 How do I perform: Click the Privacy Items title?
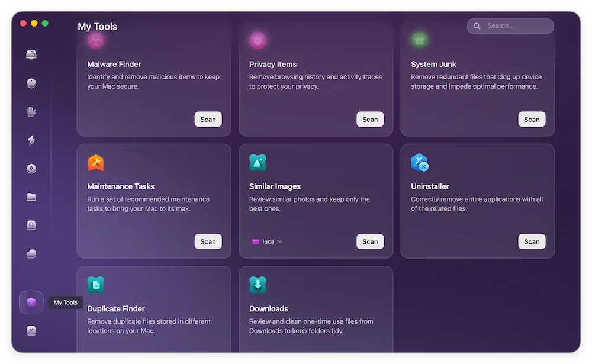pos(272,64)
